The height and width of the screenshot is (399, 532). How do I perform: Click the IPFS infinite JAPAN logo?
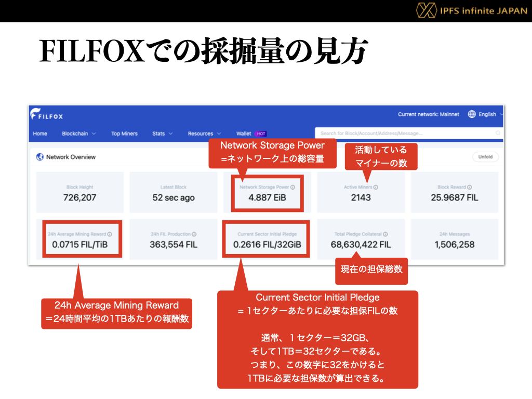pyautogui.click(x=472, y=10)
